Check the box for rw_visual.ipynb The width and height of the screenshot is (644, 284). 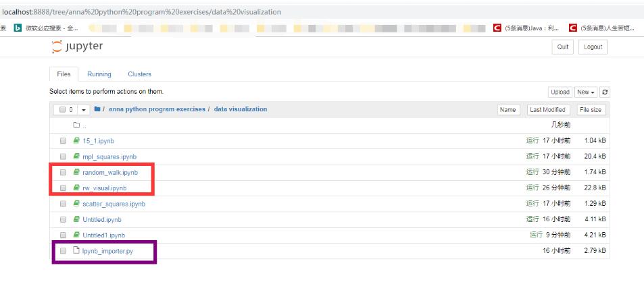tap(63, 188)
